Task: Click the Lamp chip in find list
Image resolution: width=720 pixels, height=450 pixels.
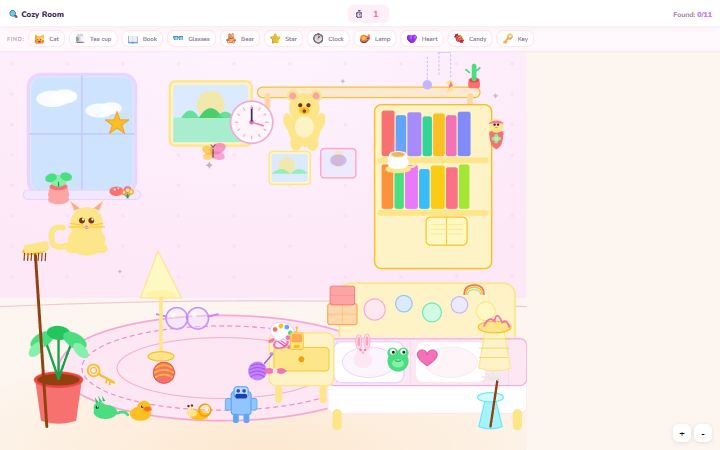Action: point(375,39)
